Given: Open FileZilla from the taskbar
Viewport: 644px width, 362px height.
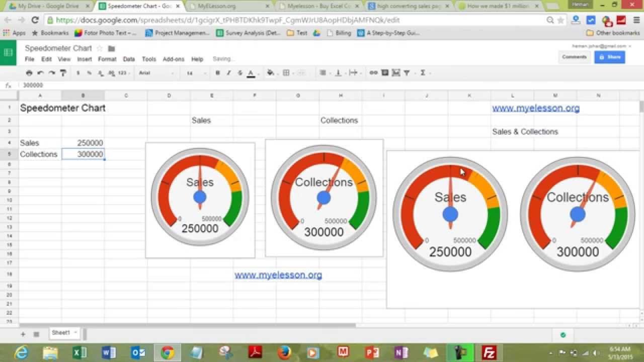Looking at the screenshot, I should tap(489, 352).
